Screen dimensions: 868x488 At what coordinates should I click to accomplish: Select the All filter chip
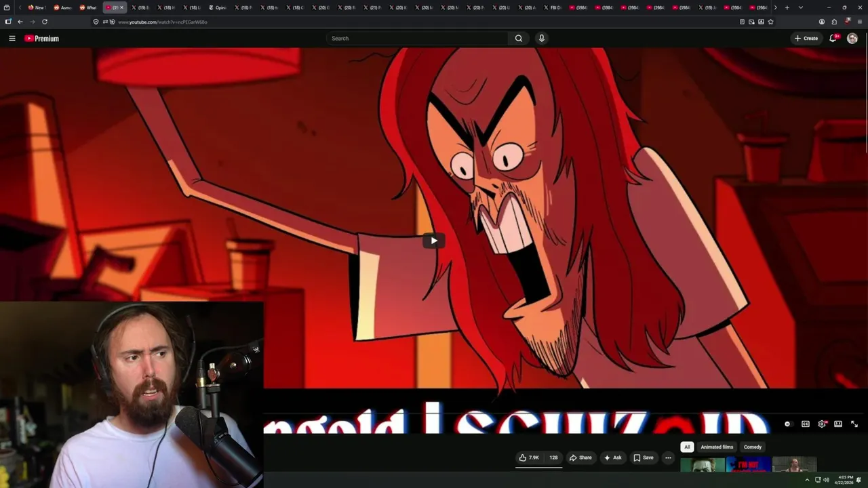click(687, 447)
